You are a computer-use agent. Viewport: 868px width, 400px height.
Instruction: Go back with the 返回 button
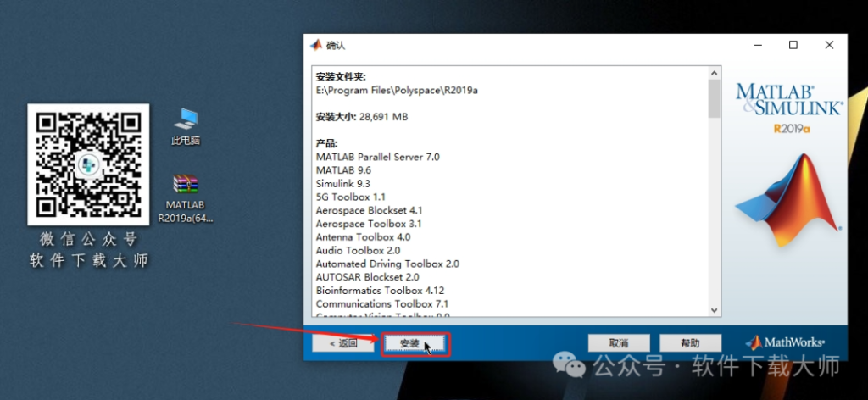point(343,343)
